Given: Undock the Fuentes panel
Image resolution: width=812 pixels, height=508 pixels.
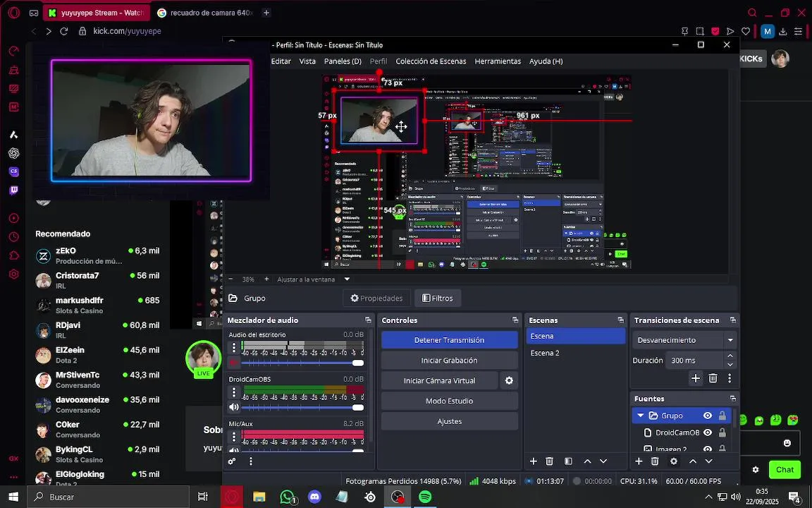Looking at the screenshot, I should point(733,399).
